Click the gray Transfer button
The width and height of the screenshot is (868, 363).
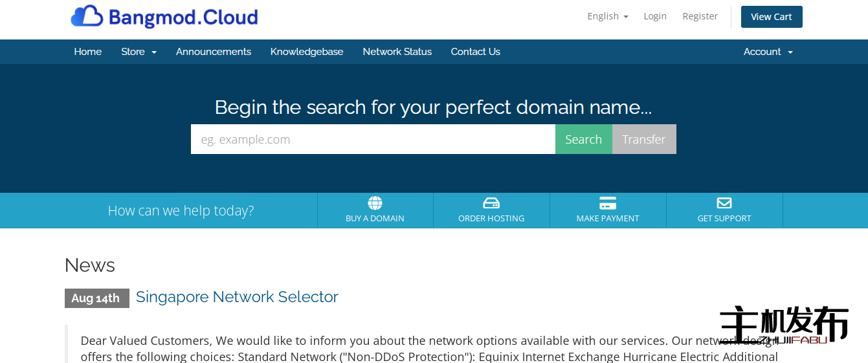[x=643, y=139]
